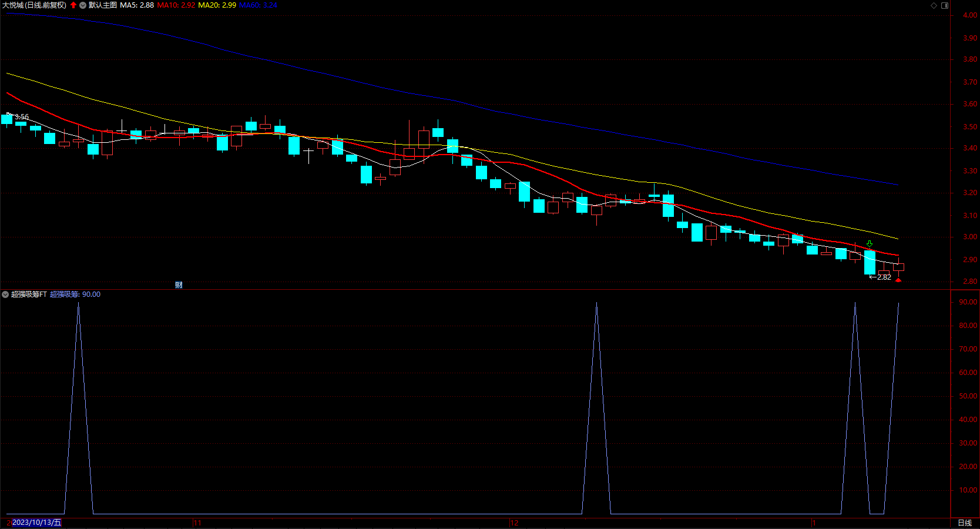The image size is (980, 529).
Task: Click the 1 January marker on time axis
Action: tap(814, 523)
